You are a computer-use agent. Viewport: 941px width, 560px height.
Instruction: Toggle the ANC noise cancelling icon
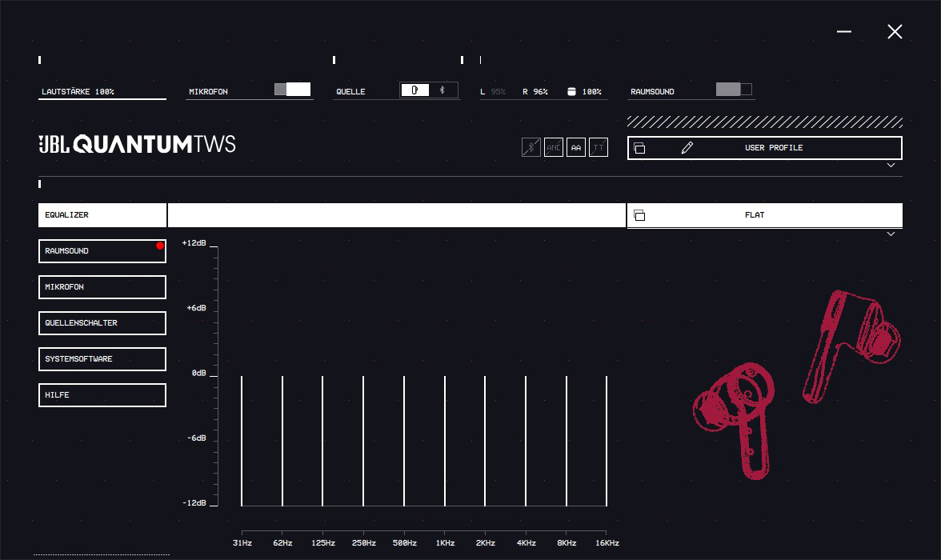[554, 148]
